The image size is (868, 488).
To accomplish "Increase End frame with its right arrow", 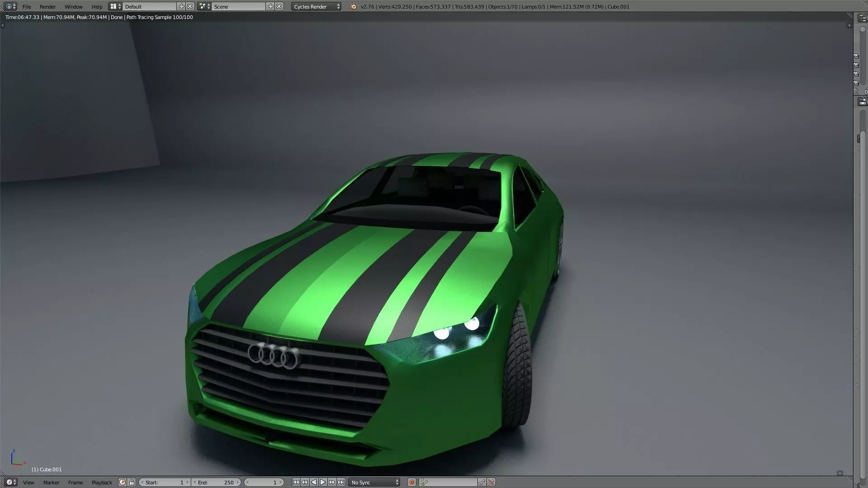I will pyautogui.click(x=238, y=483).
